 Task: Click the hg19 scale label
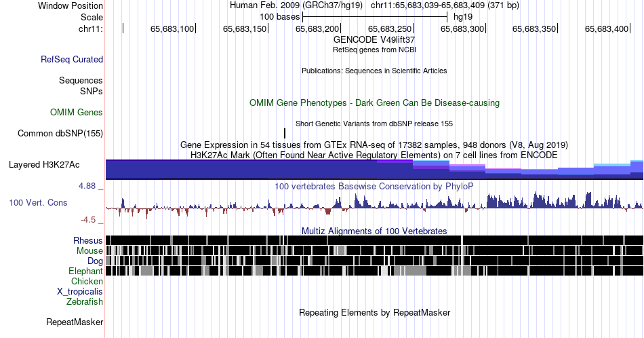[x=463, y=17]
